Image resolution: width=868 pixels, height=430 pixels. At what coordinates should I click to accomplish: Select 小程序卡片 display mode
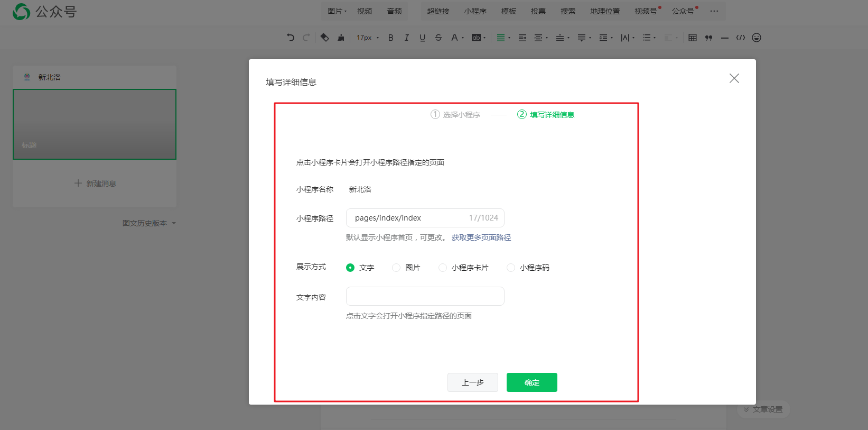point(443,268)
